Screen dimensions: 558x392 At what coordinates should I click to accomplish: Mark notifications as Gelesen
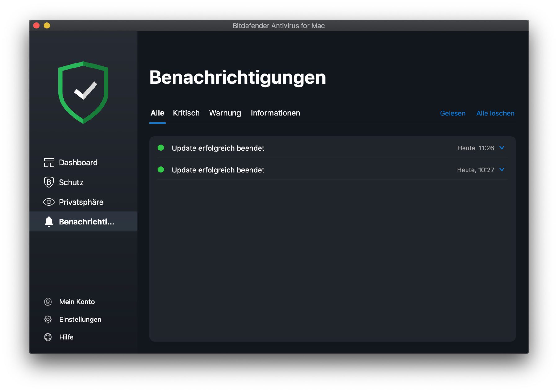[x=452, y=114]
